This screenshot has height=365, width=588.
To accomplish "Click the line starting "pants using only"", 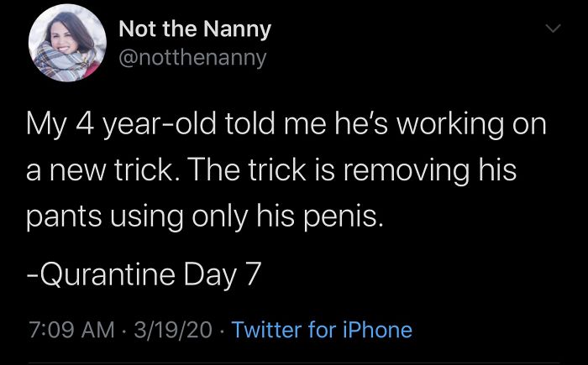I will point(207,218).
